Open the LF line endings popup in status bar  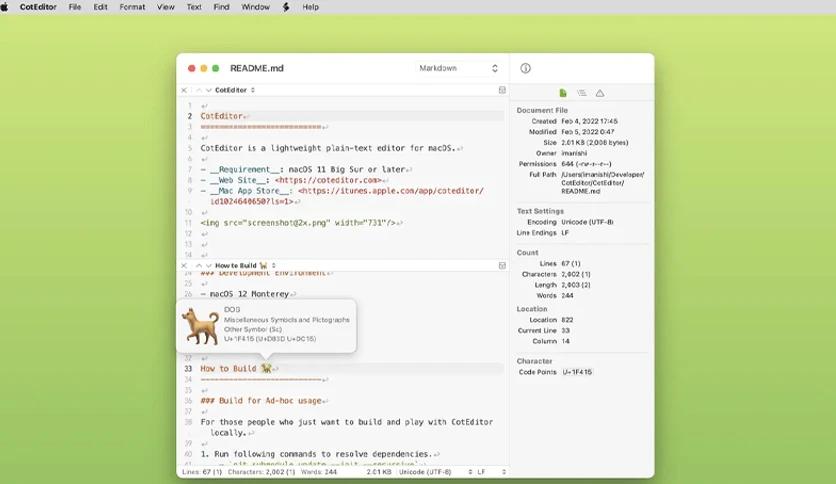tap(491, 472)
